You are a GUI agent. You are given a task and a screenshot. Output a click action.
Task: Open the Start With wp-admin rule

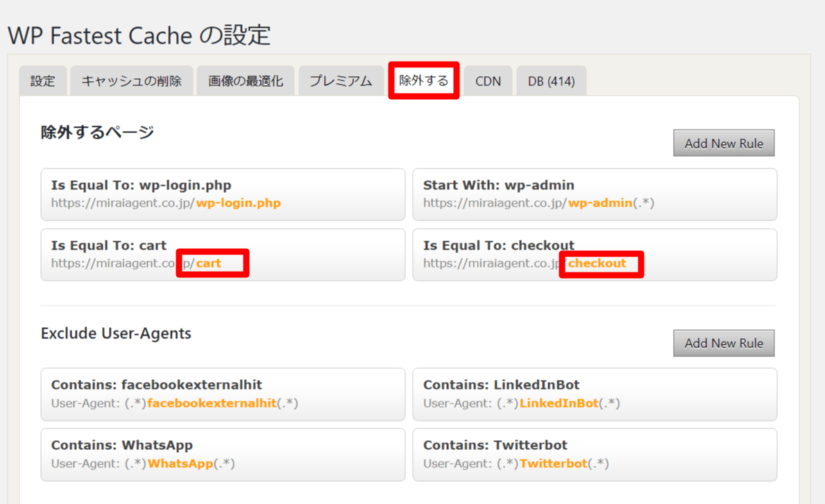tap(595, 194)
